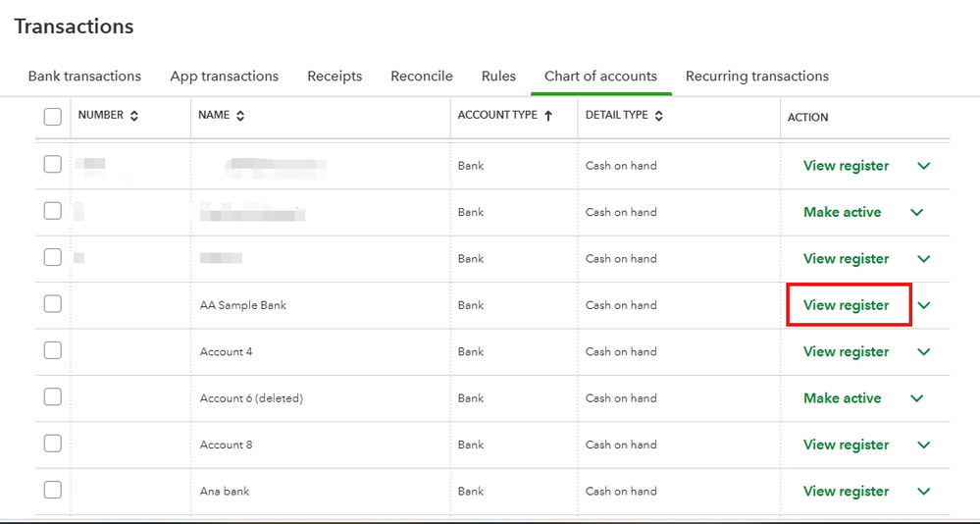Tick the select-all header checkbox
Viewport: 980px width, 524px height.
pyautogui.click(x=53, y=117)
